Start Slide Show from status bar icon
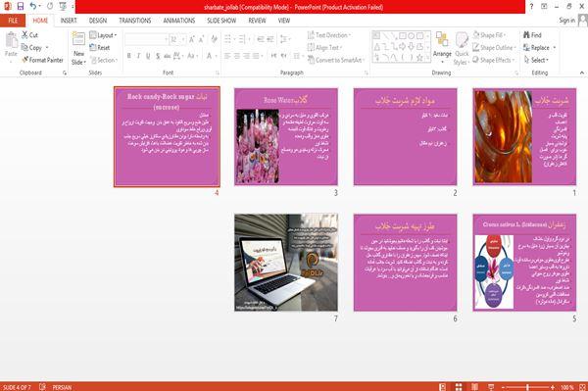The image size is (588, 391). point(491,387)
